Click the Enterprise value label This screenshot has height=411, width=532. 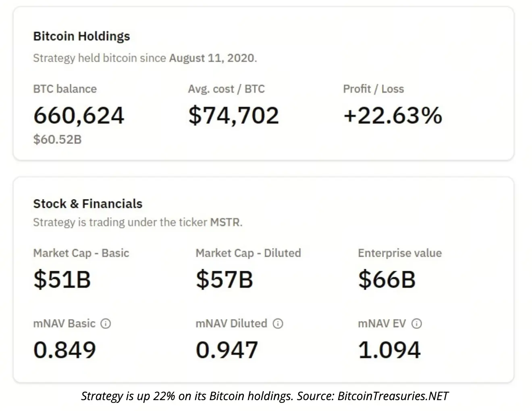point(400,253)
